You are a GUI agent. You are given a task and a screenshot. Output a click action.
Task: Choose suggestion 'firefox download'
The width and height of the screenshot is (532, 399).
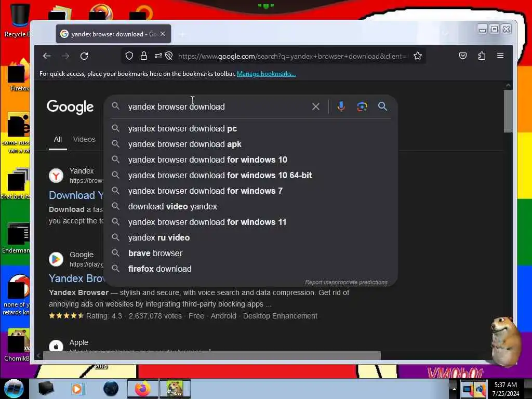(x=251, y=269)
